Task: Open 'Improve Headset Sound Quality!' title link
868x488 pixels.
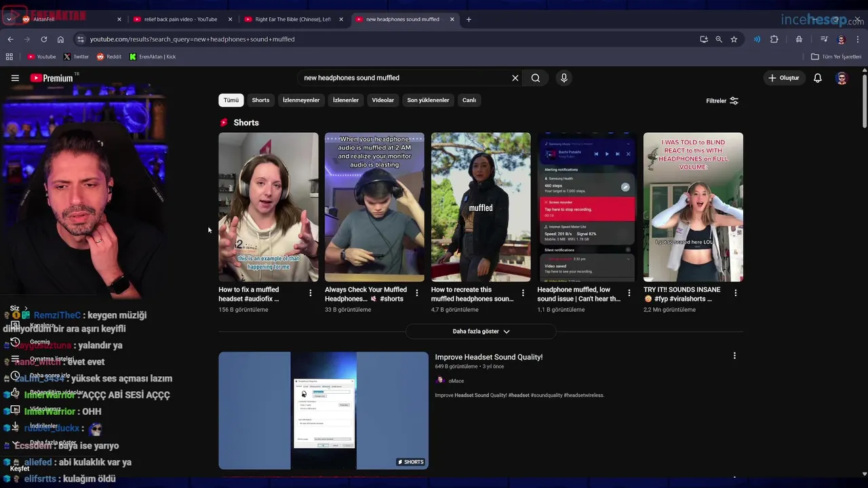Action: pyautogui.click(x=489, y=357)
